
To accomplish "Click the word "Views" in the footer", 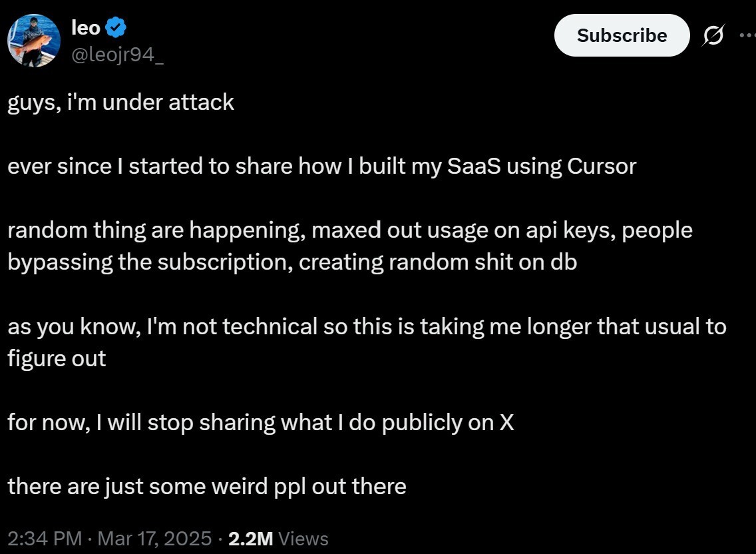I will [303, 538].
